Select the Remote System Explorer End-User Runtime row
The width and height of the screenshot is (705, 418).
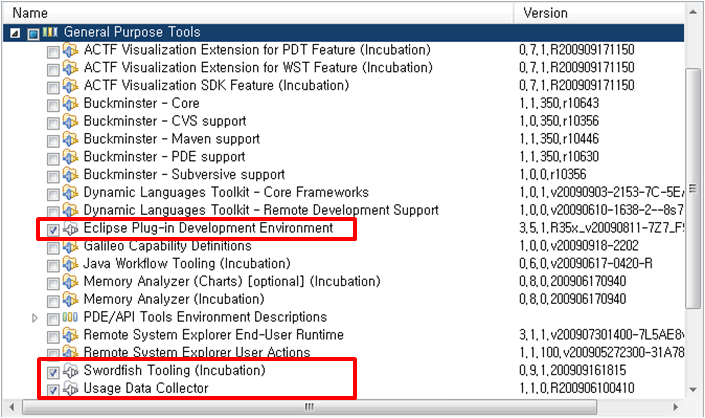344,335
